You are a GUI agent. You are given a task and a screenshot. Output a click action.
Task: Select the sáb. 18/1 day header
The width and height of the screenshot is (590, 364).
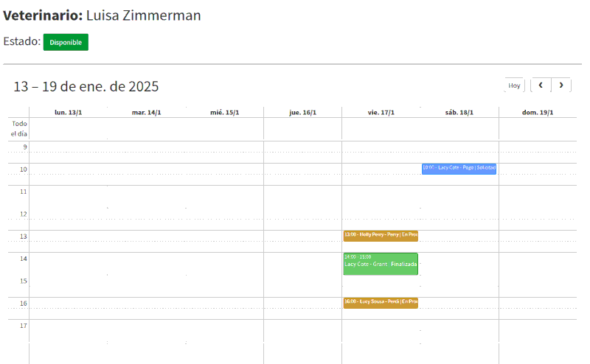[x=459, y=112]
